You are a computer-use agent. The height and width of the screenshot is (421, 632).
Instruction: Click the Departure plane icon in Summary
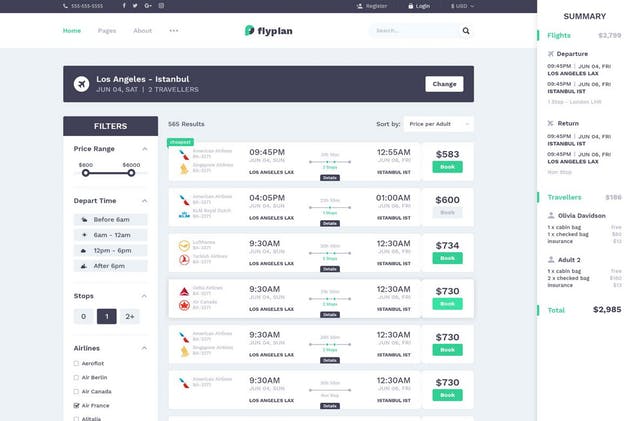click(x=551, y=54)
